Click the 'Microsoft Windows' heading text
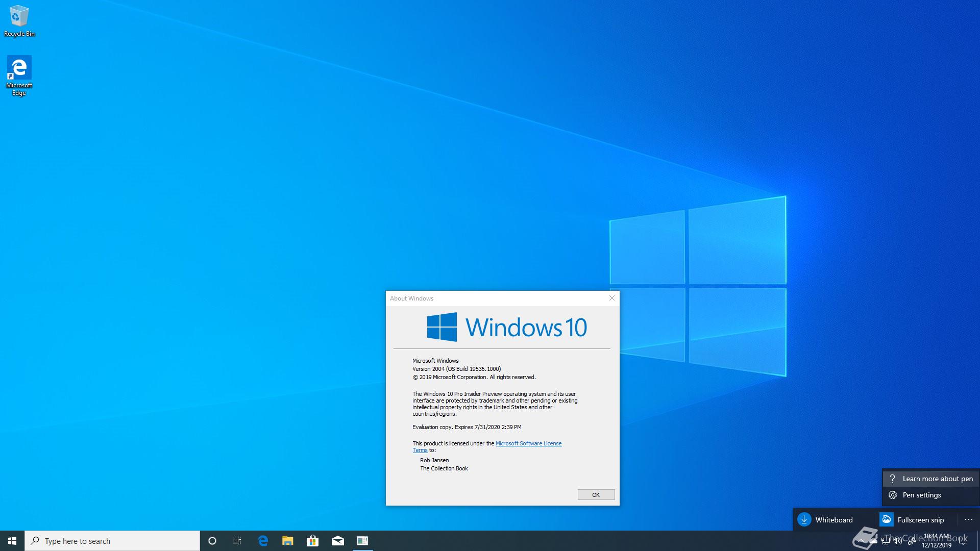Viewport: 980px width, 551px height. pos(435,361)
